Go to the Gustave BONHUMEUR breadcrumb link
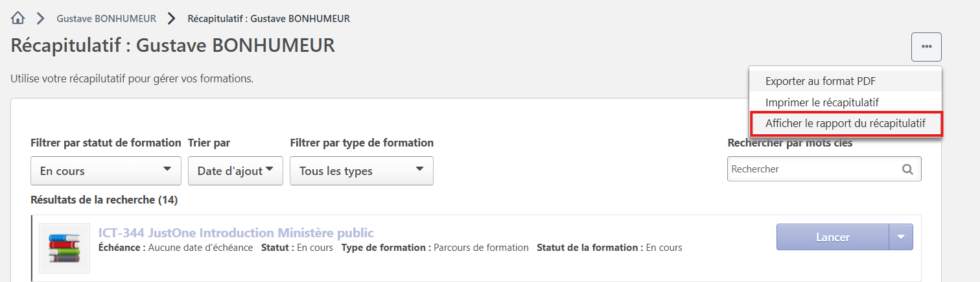Viewport: 980px width, 282px height. [x=106, y=19]
